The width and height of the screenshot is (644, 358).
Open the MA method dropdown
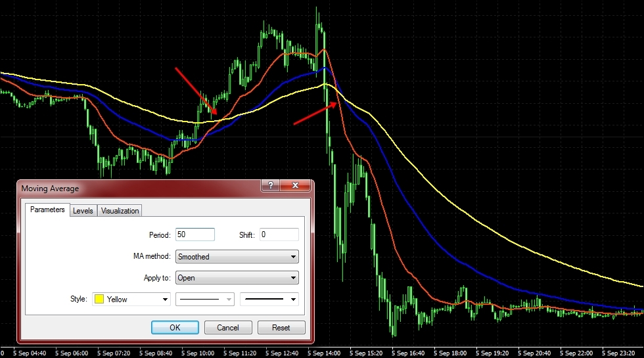[237, 257]
